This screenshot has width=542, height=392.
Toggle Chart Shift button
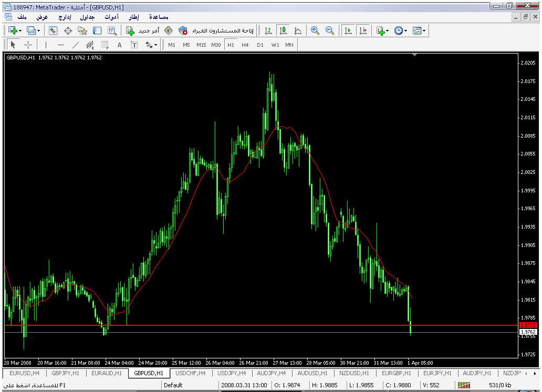tap(362, 31)
